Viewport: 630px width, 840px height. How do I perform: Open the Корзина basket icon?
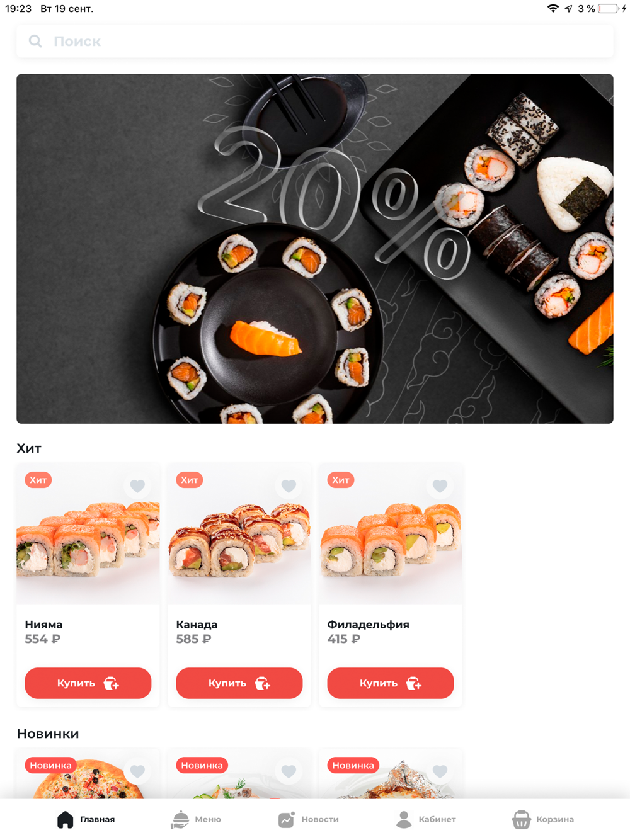(521, 819)
